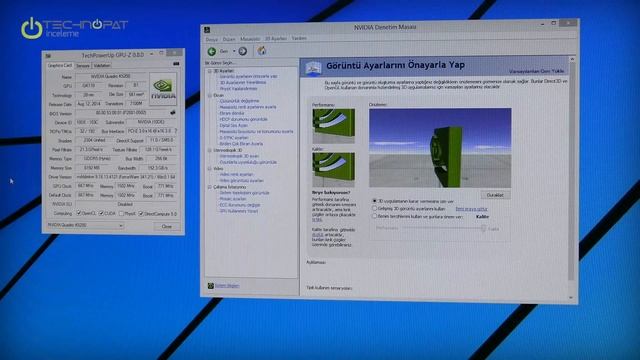Viewport: 640px width, 360px height.
Task: Collapse the 3D Ayarları tree group
Action: coord(210,71)
